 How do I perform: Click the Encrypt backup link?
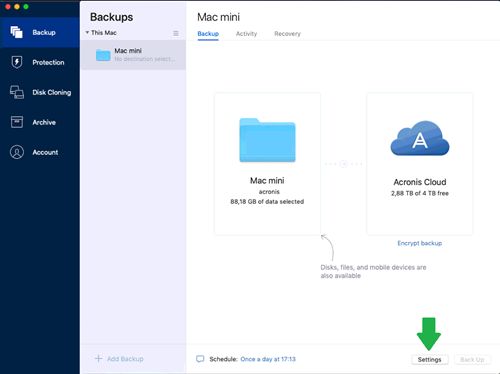point(420,243)
